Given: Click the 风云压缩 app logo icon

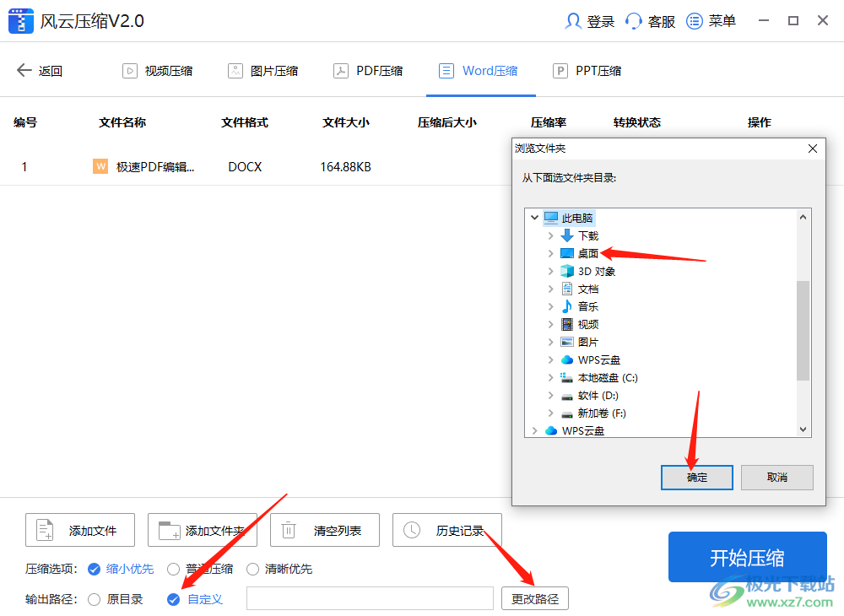Looking at the screenshot, I should [x=21, y=21].
